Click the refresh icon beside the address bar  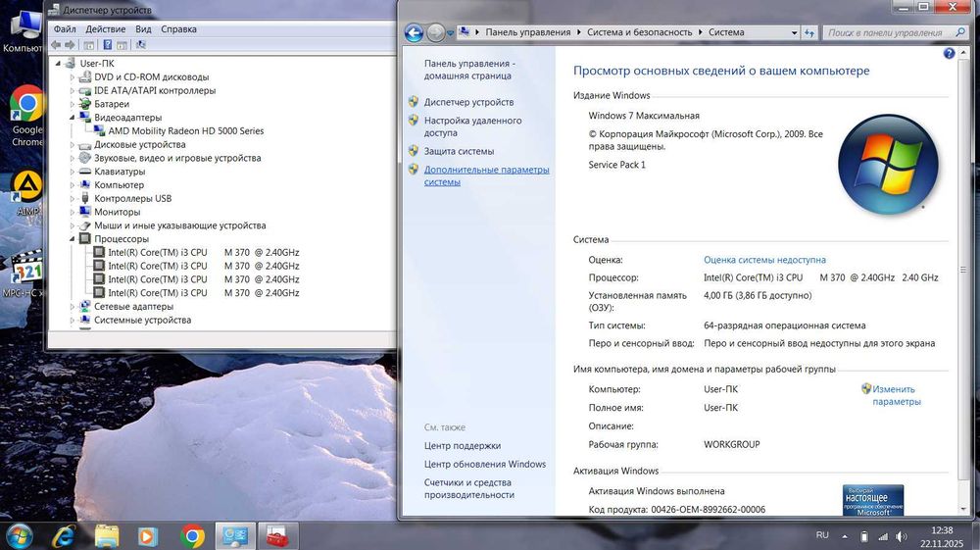809,32
